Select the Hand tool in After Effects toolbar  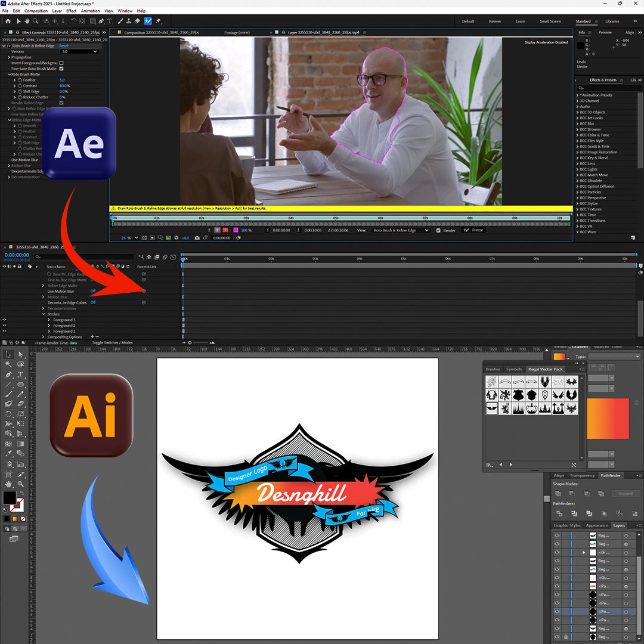click(27, 21)
